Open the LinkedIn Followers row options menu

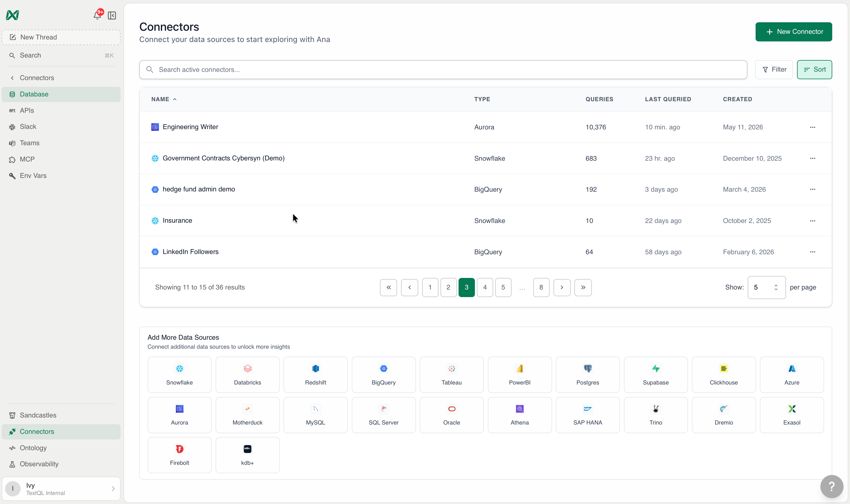(x=812, y=252)
